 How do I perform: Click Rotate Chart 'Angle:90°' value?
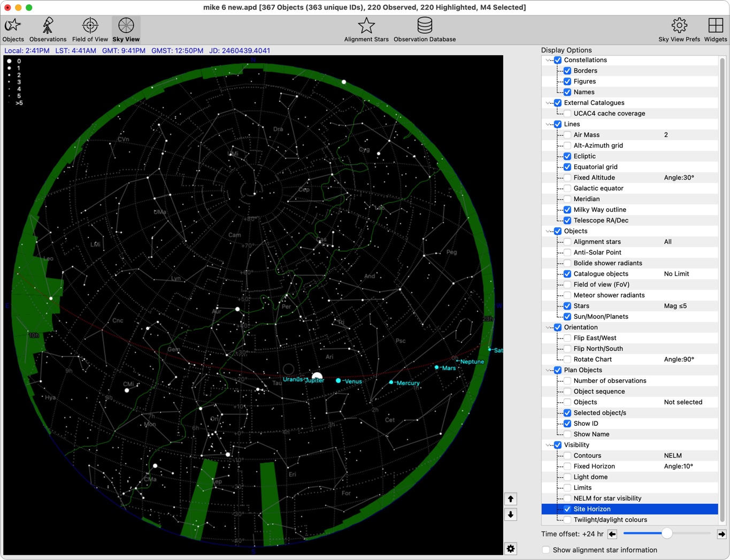coord(679,359)
